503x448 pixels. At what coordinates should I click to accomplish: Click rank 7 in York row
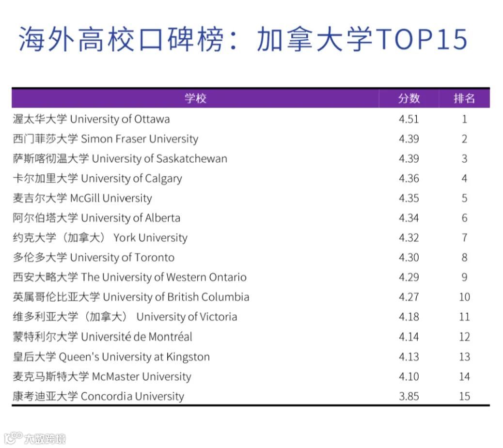coord(465,238)
